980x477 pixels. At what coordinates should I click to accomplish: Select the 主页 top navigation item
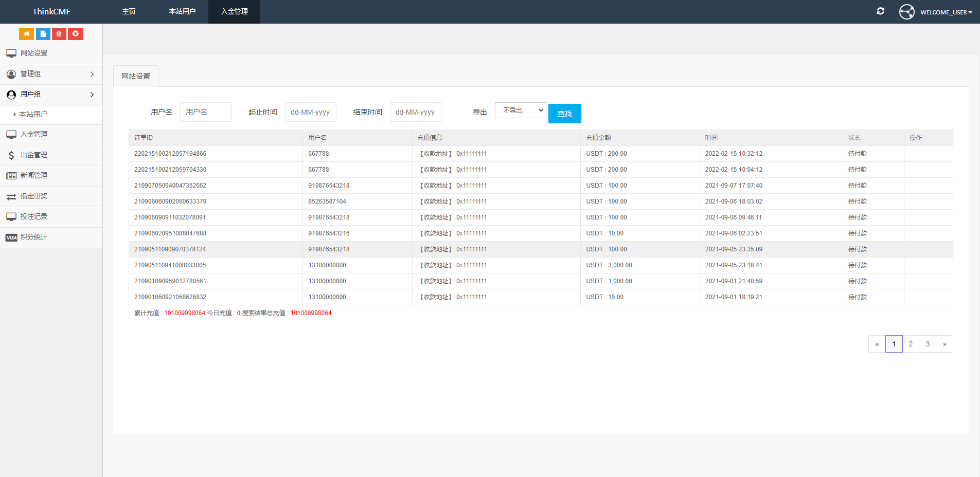pyautogui.click(x=129, y=12)
